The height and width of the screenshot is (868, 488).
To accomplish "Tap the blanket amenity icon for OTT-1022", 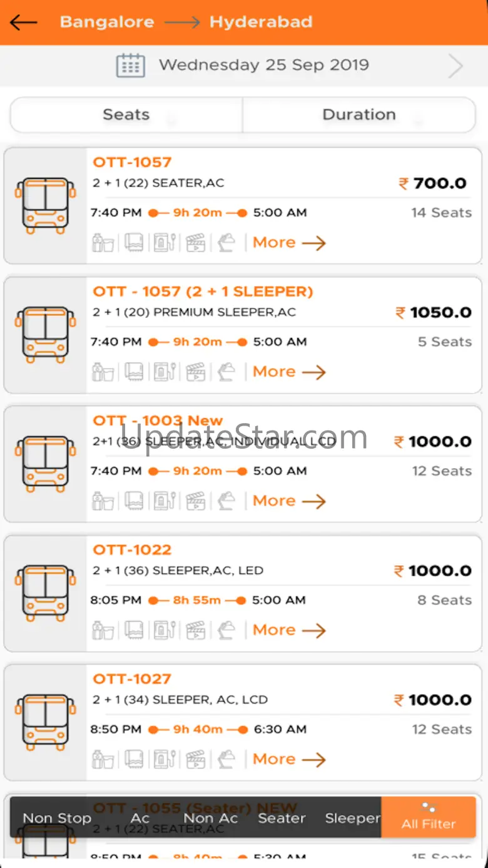I will [134, 630].
